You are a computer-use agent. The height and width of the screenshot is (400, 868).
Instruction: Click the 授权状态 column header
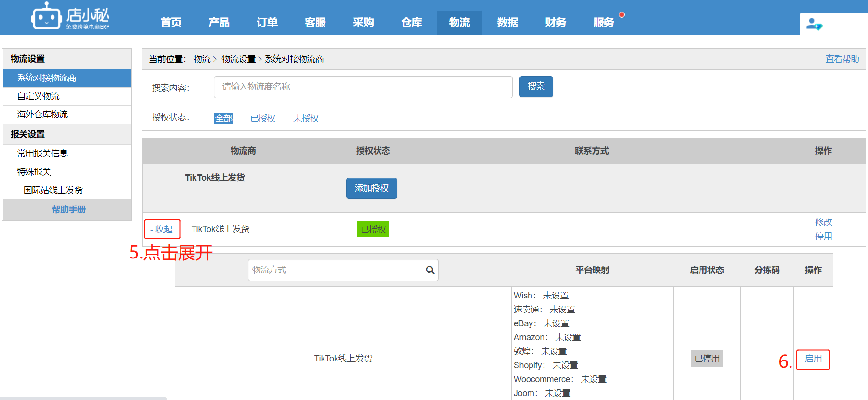[x=373, y=151]
